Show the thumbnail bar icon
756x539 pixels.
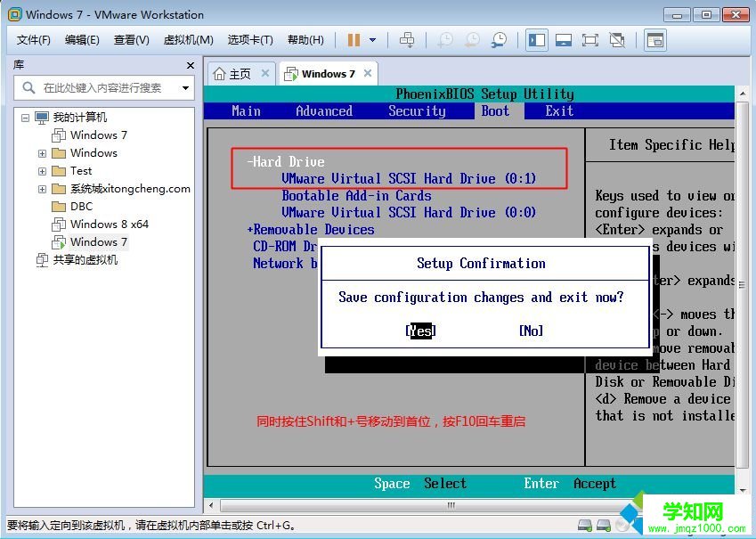click(x=655, y=39)
